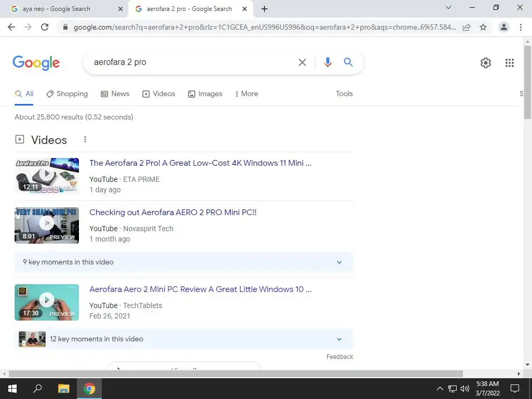Open Chrome's three-dot menu
532x399 pixels.
pos(521,27)
